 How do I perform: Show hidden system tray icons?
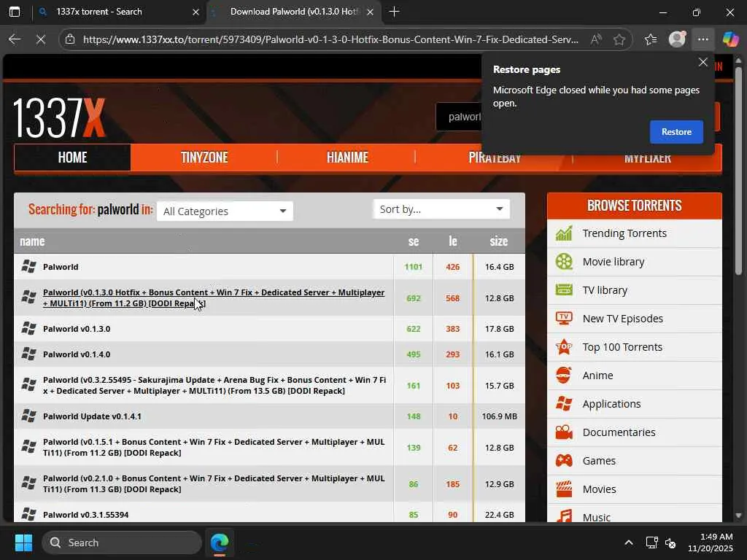(x=629, y=542)
